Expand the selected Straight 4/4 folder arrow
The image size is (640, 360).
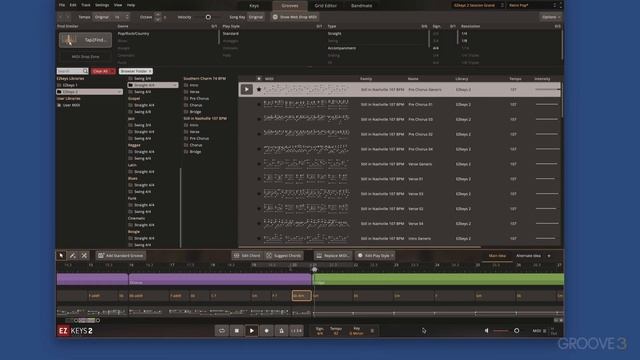(175, 85)
